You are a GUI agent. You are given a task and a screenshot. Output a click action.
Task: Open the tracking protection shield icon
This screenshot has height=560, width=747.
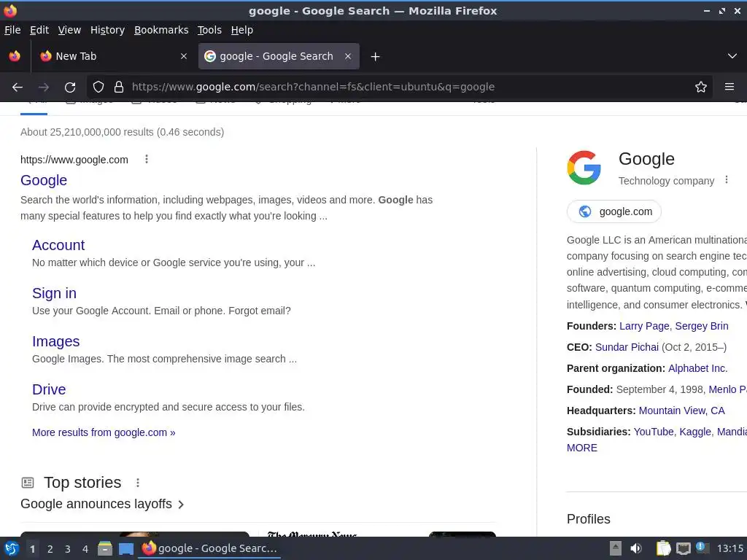click(98, 87)
